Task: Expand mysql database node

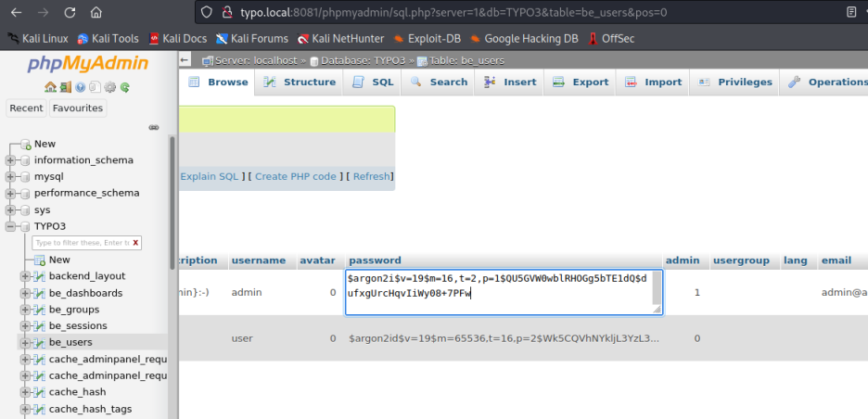Action: (10, 176)
